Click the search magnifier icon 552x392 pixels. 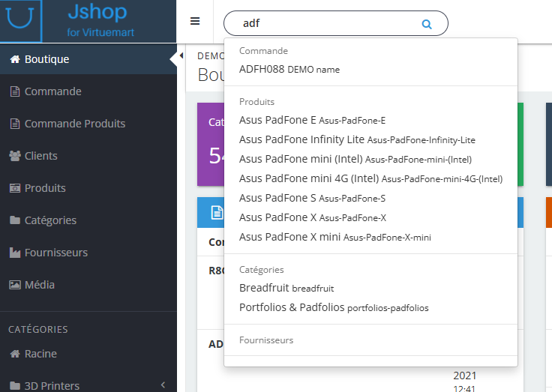[427, 24]
